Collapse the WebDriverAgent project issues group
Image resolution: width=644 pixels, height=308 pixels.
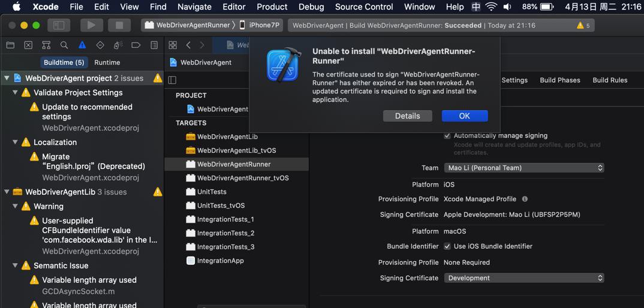[x=7, y=78]
